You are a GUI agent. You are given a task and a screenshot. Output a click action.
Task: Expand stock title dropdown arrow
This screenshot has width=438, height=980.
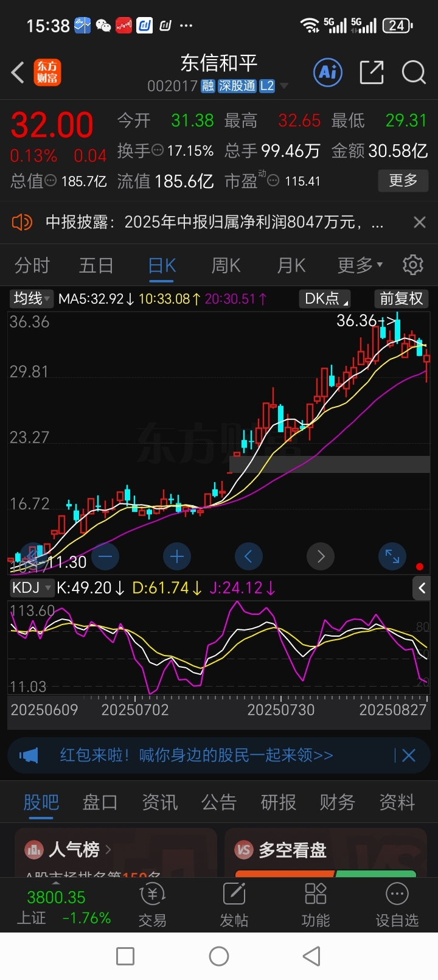point(283,86)
